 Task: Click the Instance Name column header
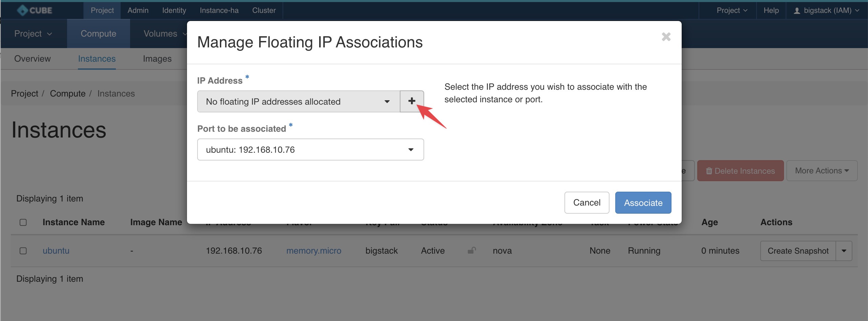coord(74,222)
